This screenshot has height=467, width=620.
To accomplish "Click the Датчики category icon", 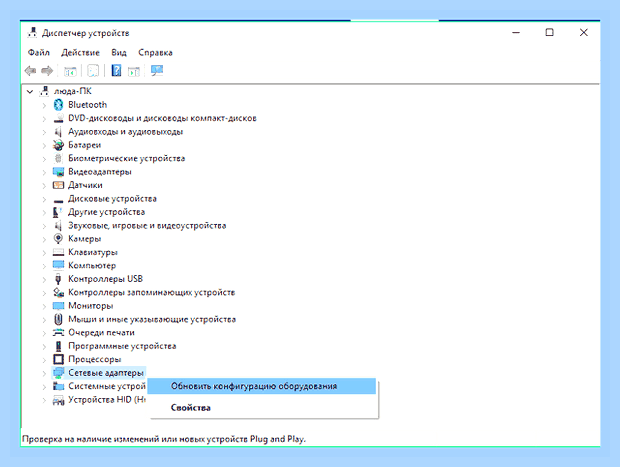I will 59,185.
